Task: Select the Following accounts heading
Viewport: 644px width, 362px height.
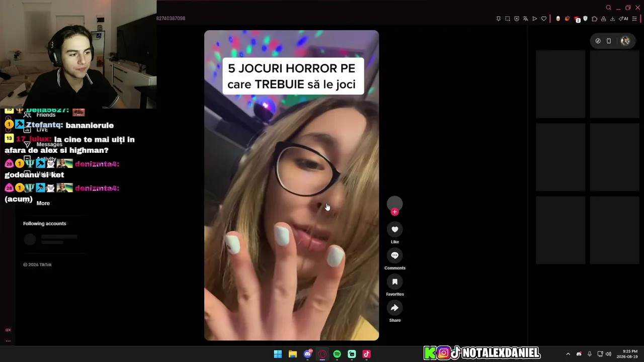Action: click(x=44, y=224)
